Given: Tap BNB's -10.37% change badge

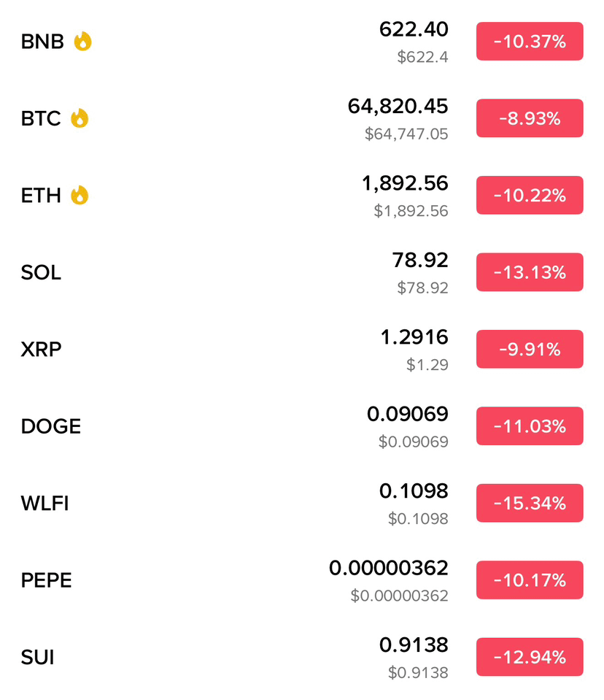Looking at the screenshot, I should (530, 42).
